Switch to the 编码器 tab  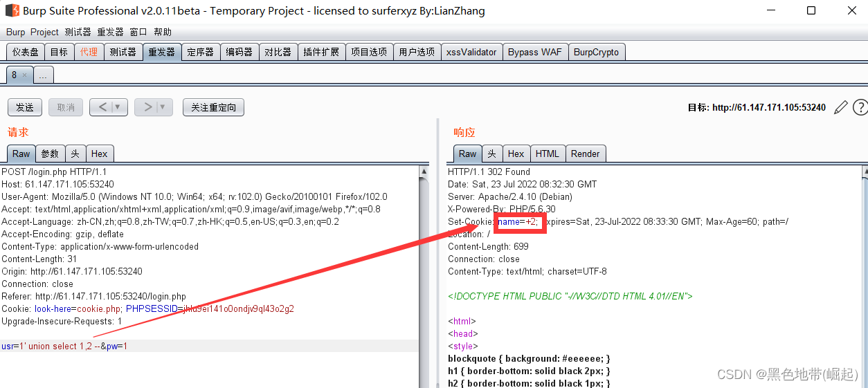pyautogui.click(x=239, y=52)
